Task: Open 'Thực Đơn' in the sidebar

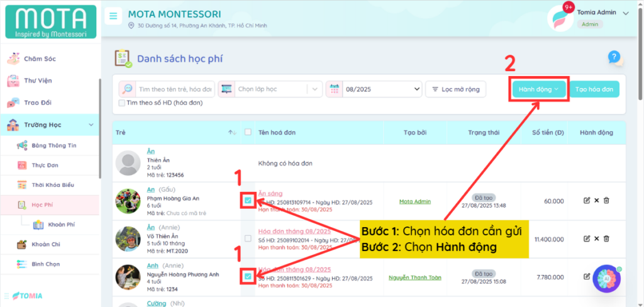Action: pos(43,165)
